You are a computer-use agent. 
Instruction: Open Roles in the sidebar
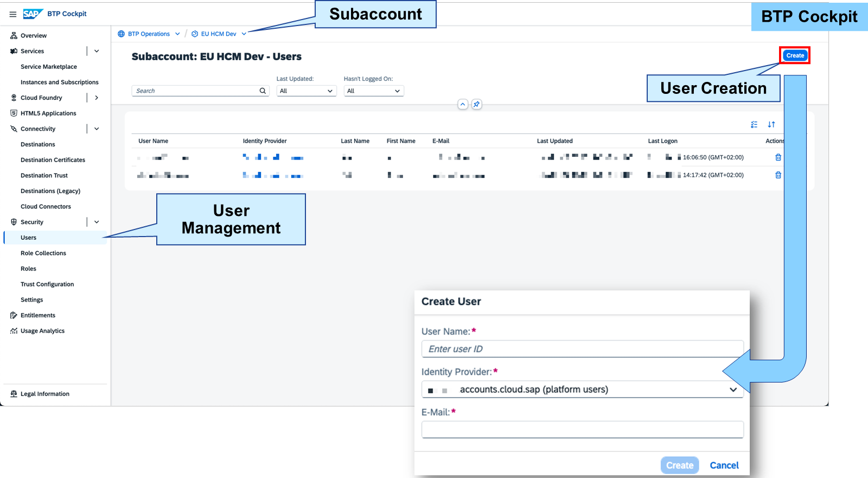(x=28, y=269)
